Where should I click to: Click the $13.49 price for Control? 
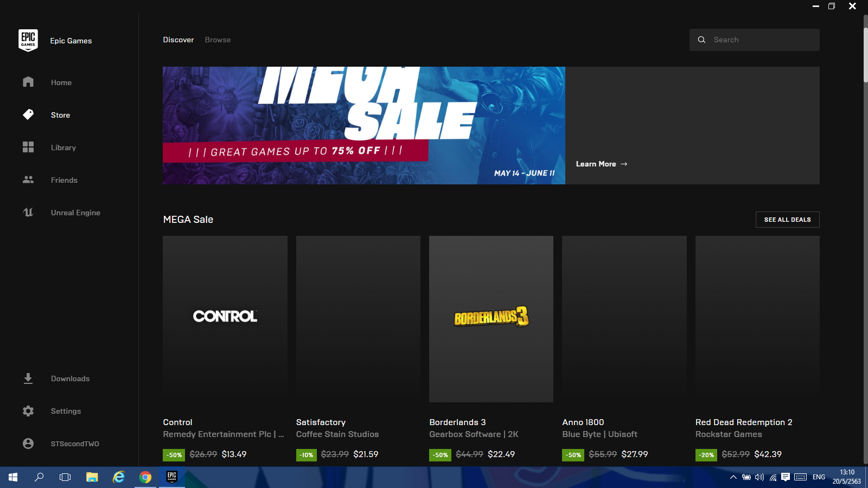click(234, 454)
